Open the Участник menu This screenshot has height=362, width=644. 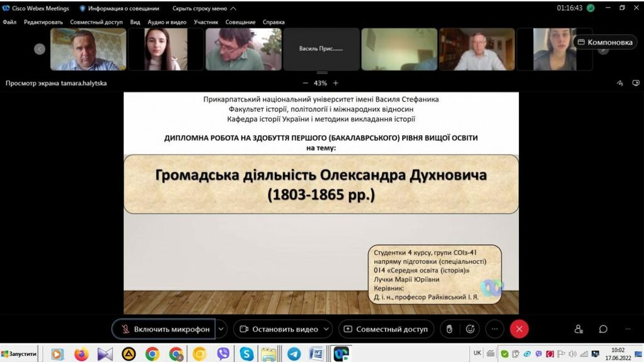pos(206,22)
